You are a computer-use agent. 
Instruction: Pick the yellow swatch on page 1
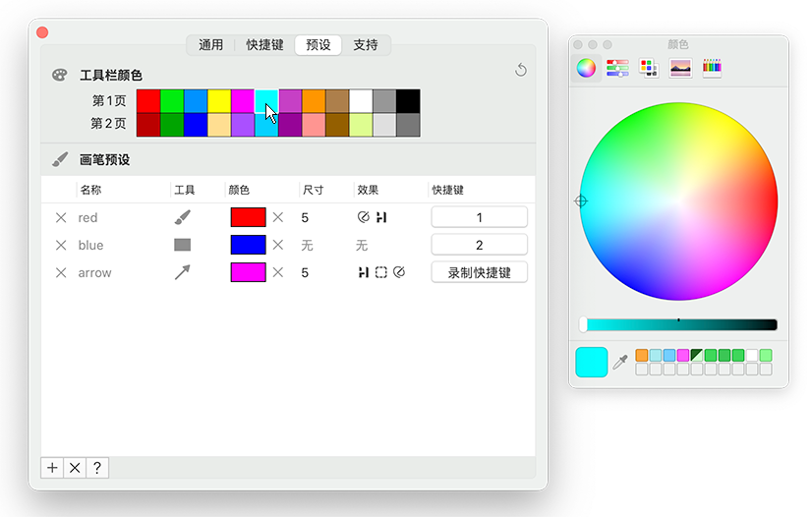pos(219,101)
